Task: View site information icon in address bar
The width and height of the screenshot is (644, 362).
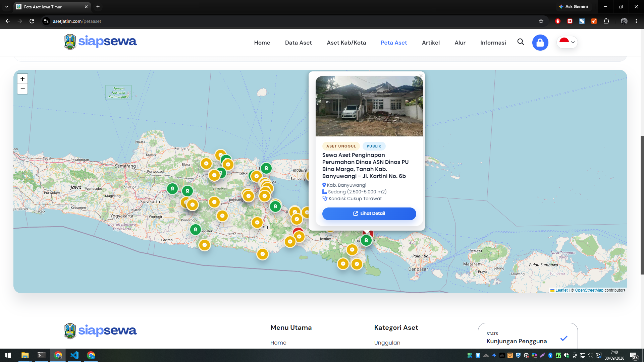Action: pyautogui.click(x=46, y=21)
